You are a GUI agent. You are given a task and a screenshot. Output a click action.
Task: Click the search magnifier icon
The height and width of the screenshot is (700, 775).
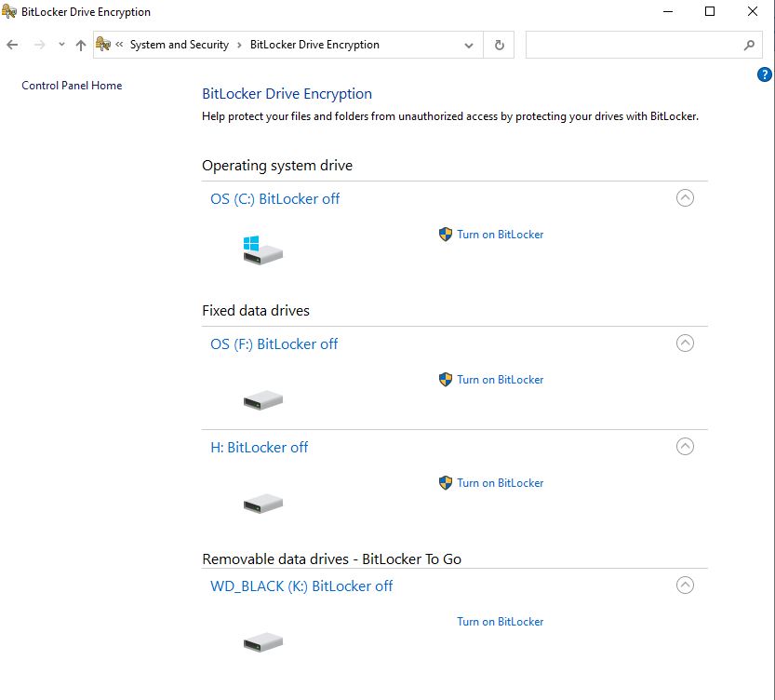(x=749, y=45)
